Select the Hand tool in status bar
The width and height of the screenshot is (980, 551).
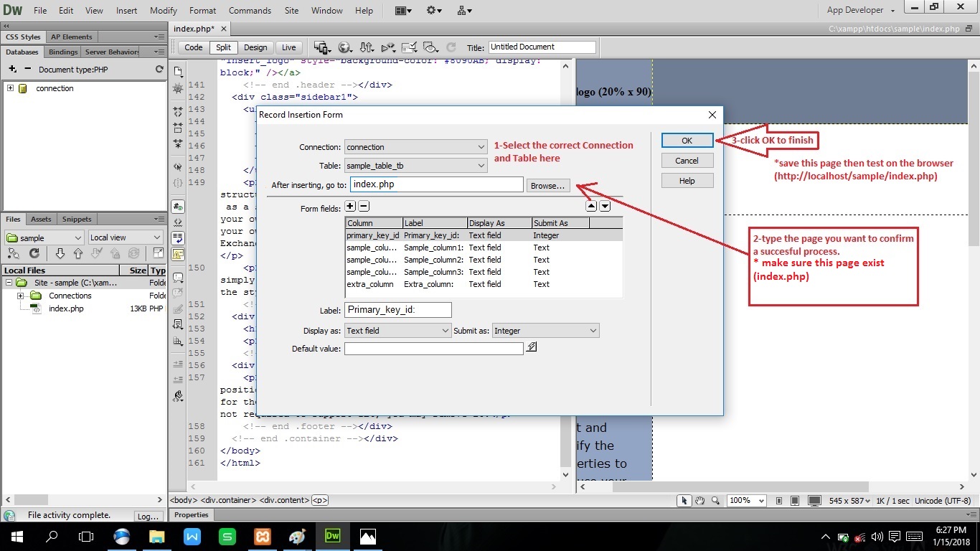[699, 501]
